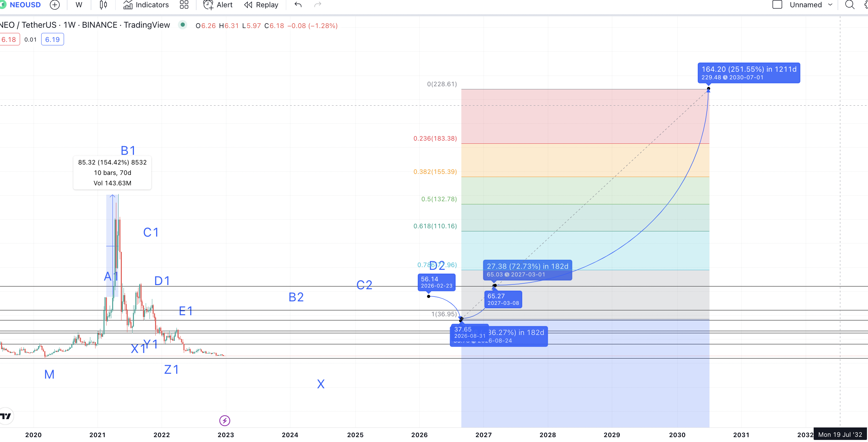
Task: Click the red 6.18 sell price button
Action: point(9,39)
